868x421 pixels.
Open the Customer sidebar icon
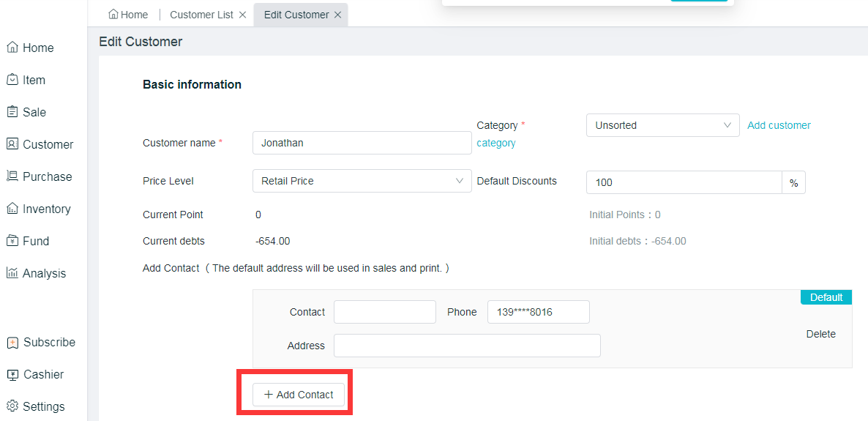(12, 144)
